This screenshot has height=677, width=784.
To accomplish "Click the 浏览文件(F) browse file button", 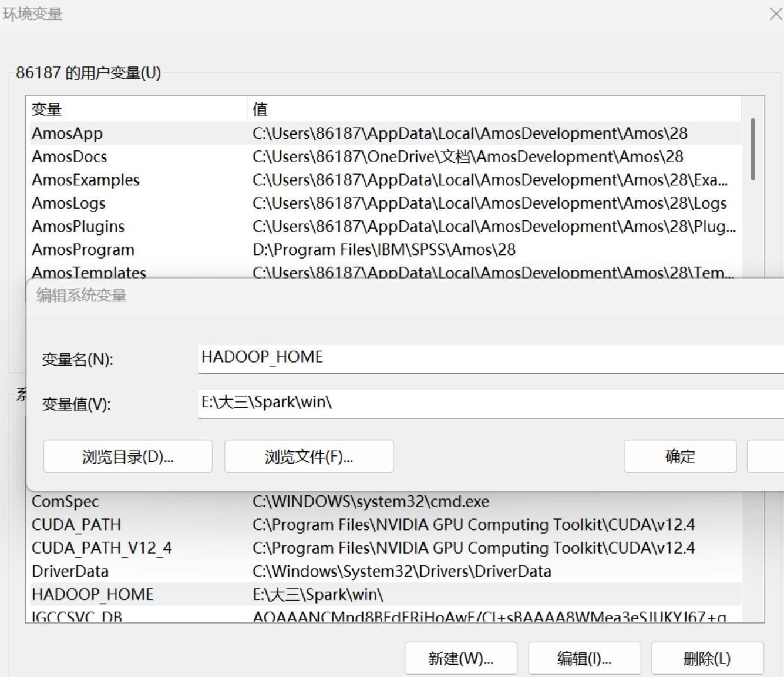I will [x=308, y=457].
